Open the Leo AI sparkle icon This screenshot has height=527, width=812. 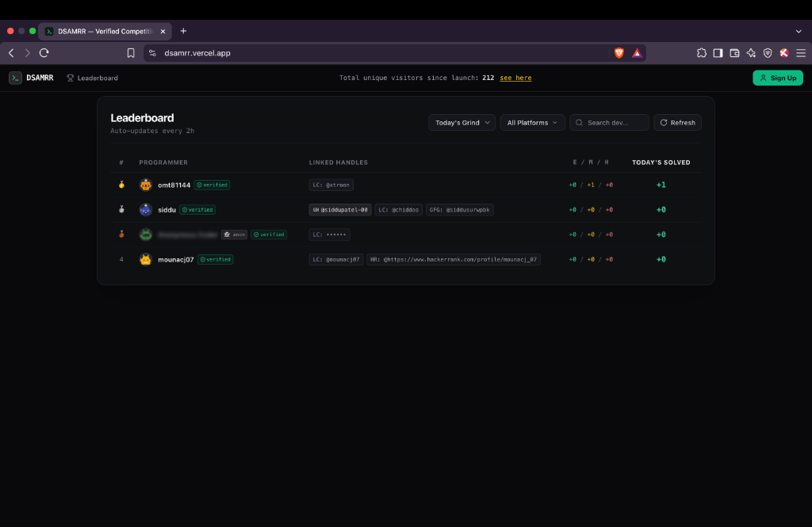click(x=751, y=53)
